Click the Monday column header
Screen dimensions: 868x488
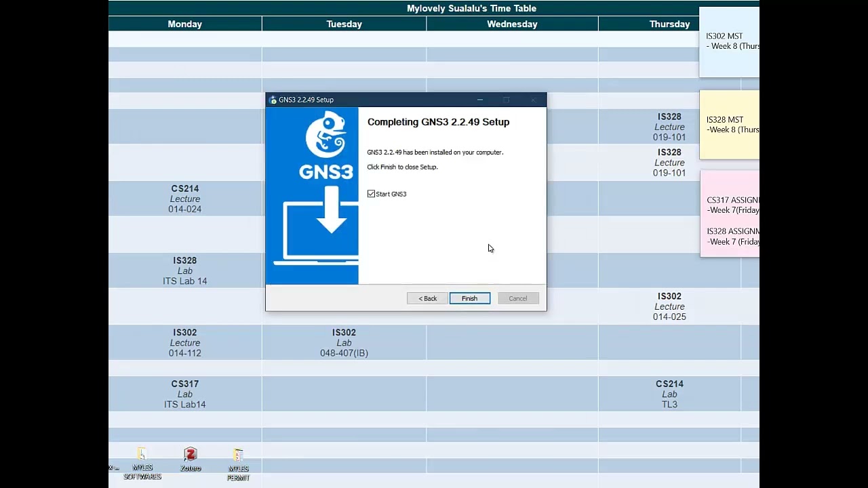click(185, 24)
